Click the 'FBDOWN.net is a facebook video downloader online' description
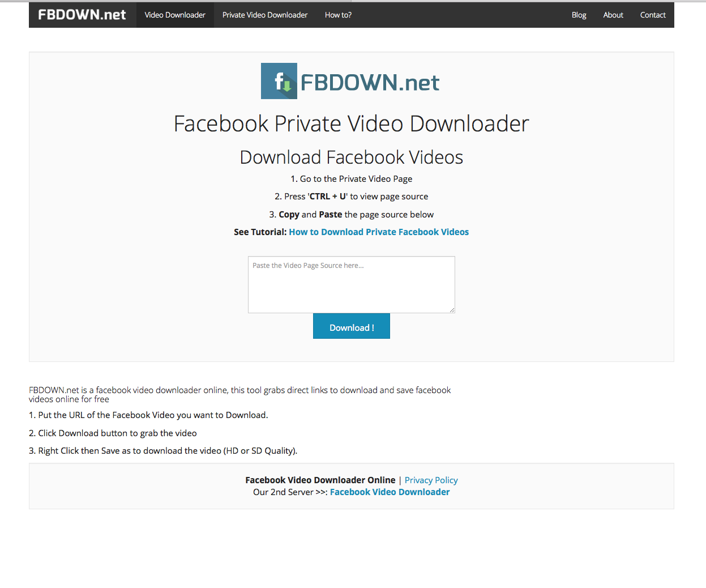706x588 pixels. pyautogui.click(x=240, y=395)
